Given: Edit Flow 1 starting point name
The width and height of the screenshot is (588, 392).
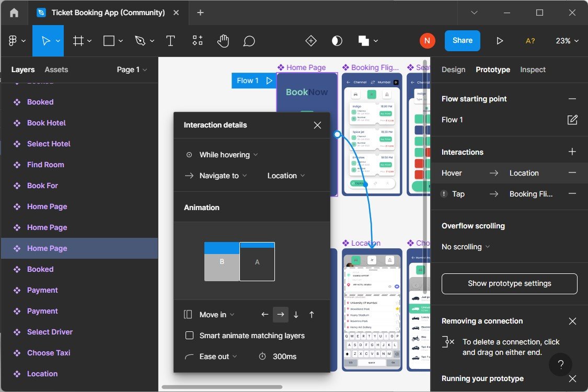Looking at the screenshot, I should [572, 120].
